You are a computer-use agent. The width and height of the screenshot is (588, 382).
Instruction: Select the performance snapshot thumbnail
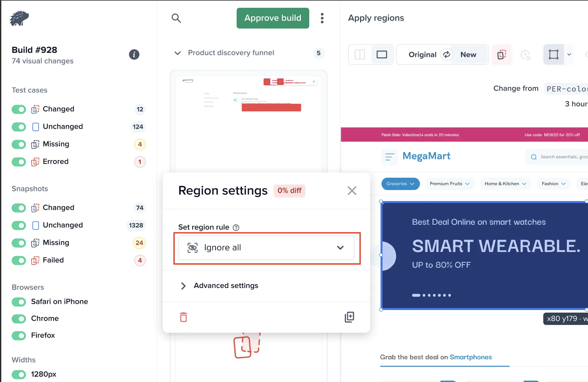[249, 122]
